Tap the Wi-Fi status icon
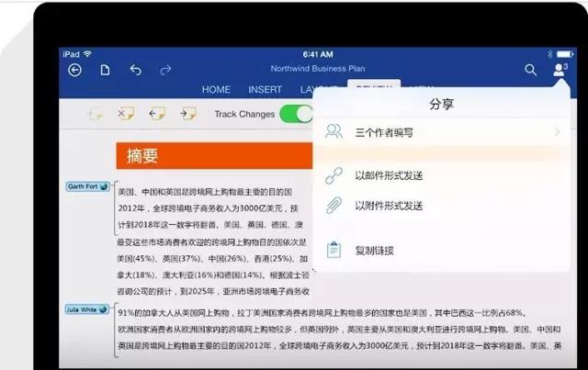Viewport: 588px width, 370px height. [87, 54]
